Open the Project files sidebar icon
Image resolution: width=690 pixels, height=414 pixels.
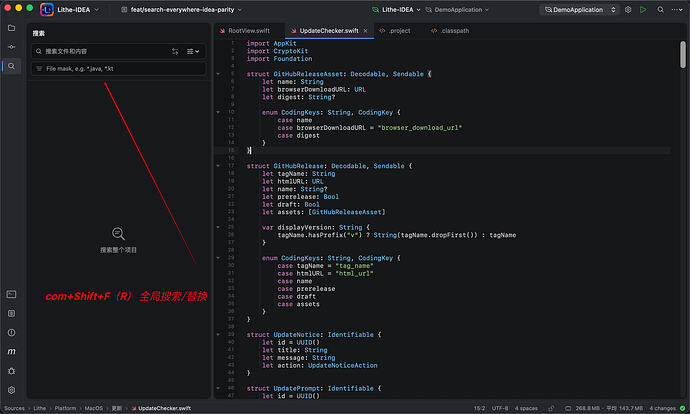(11, 28)
